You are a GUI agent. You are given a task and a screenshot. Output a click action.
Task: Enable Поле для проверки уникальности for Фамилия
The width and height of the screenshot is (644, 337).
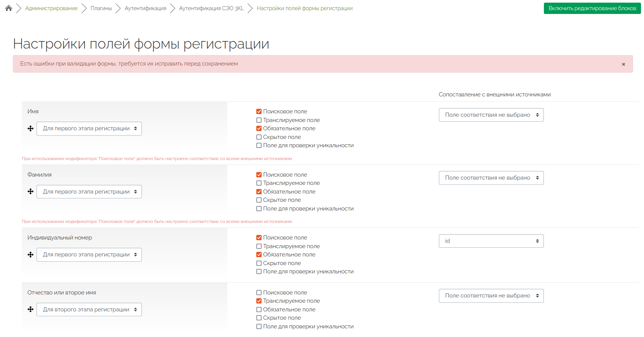click(x=259, y=209)
